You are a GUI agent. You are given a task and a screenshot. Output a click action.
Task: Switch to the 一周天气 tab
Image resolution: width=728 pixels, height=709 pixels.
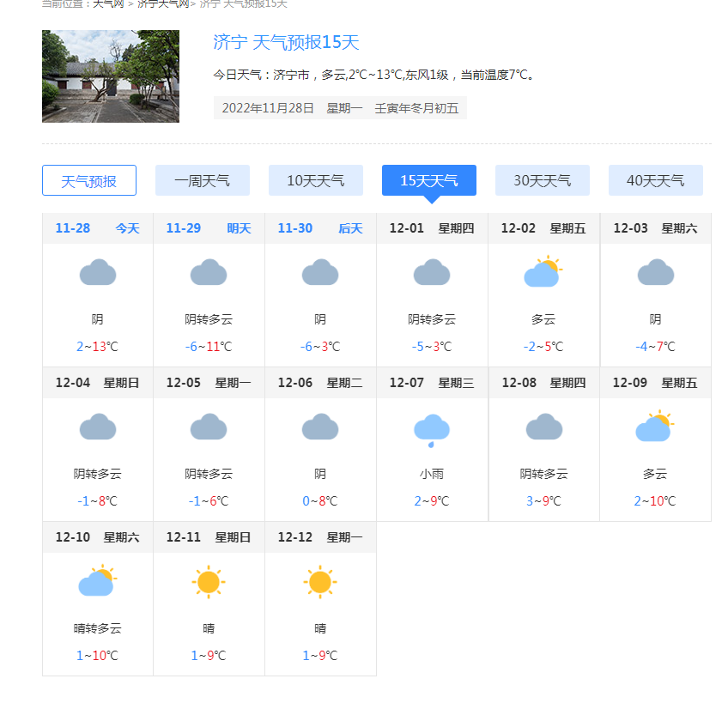point(203,180)
